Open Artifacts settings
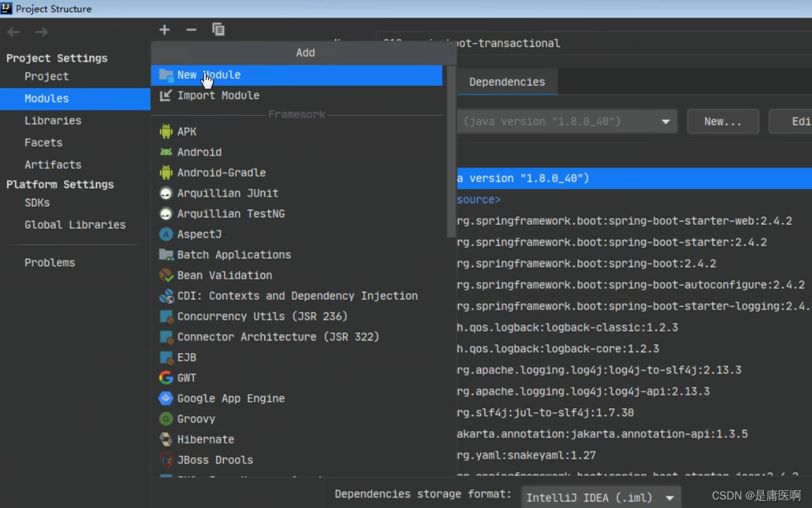This screenshot has width=812, height=508. coord(53,165)
